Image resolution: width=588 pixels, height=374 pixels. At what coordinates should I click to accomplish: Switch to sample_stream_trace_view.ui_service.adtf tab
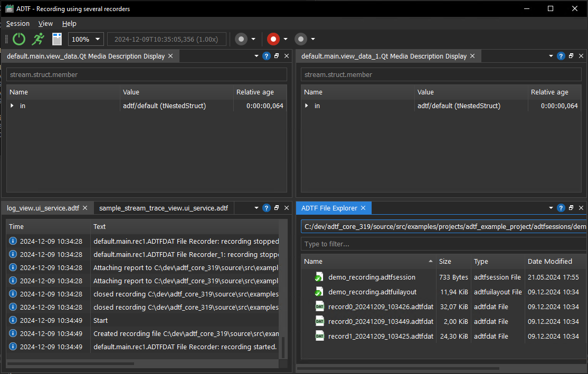(164, 208)
